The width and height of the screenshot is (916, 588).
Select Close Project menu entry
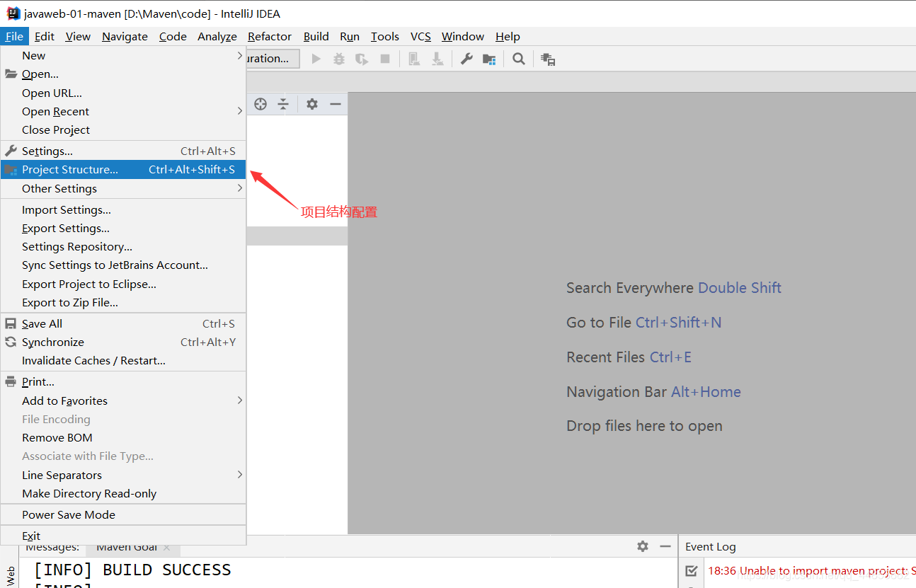click(x=123, y=129)
